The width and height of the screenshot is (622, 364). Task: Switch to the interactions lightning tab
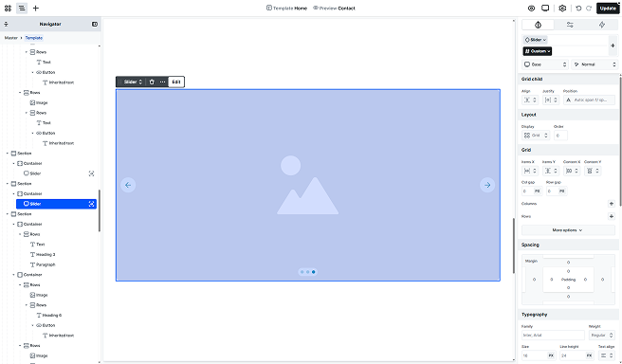[x=602, y=25]
